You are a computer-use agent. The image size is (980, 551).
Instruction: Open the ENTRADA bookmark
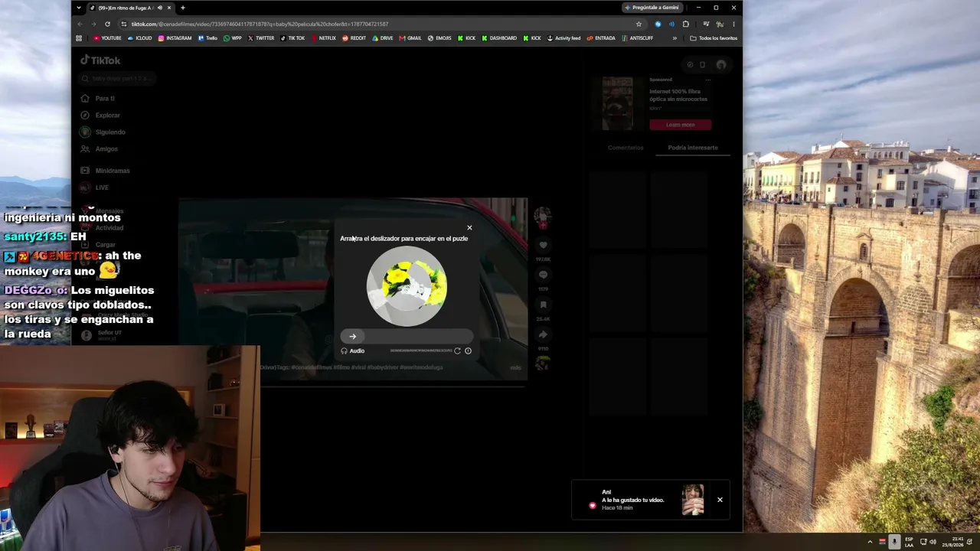601,37
